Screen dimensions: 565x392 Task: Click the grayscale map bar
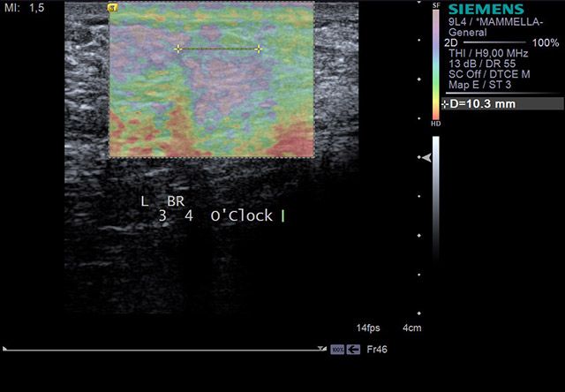[x=435, y=238]
